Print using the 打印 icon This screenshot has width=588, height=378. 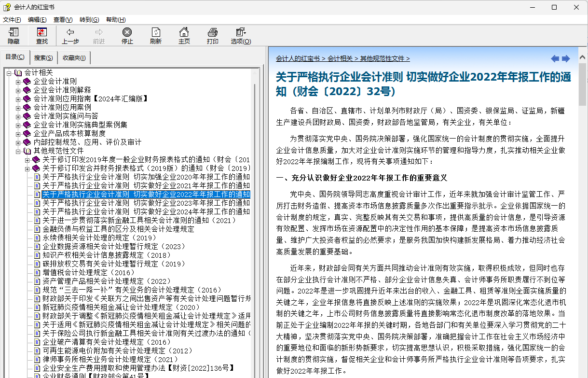point(212,36)
